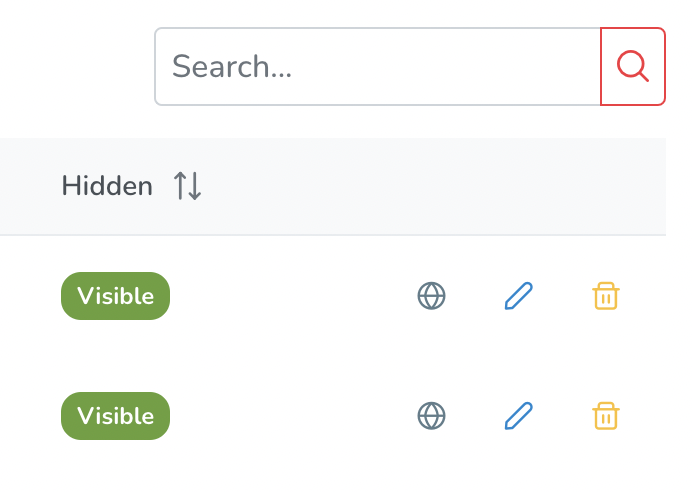Modify the bottom entry with the blue pencil
692x492 pixels.
tap(519, 416)
